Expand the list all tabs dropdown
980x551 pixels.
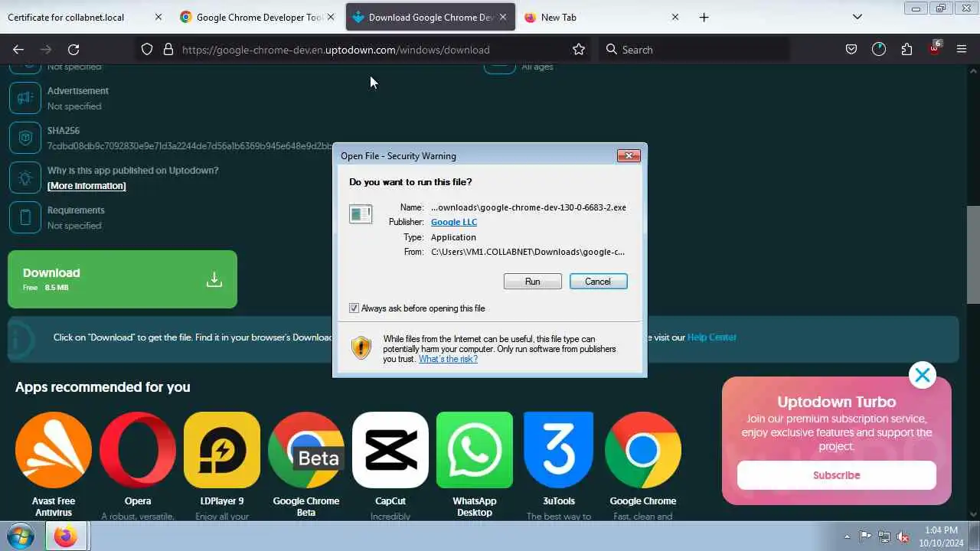(857, 17)
